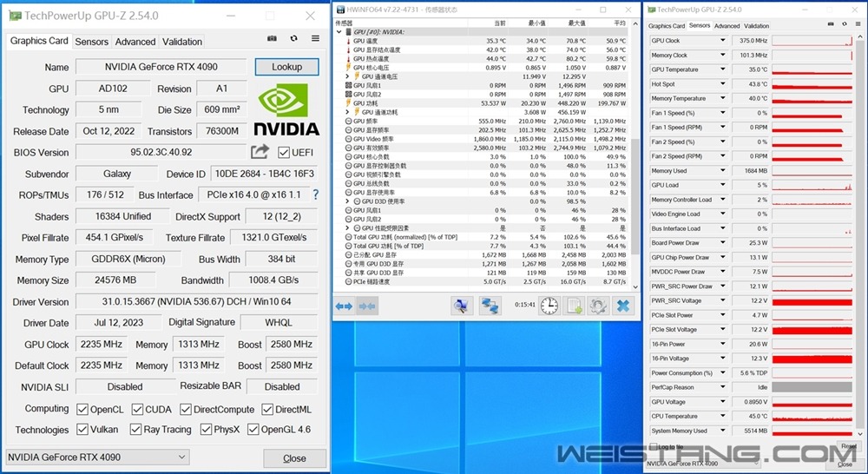Image resolution: width=868 pixels, height=474 pixels.
Task: Open the GPU selection dropdown in left GPU-Z
Action: coord(97,457)
